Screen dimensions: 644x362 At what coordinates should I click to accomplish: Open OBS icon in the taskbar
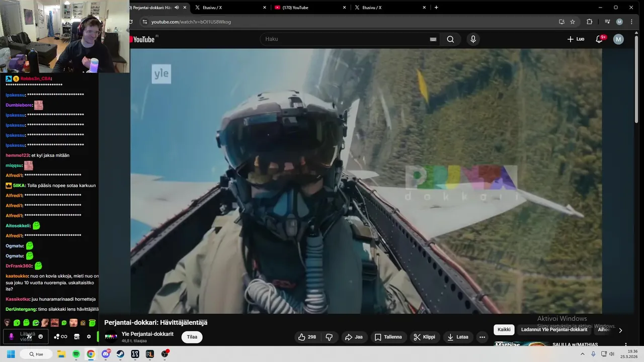point(165,354)
